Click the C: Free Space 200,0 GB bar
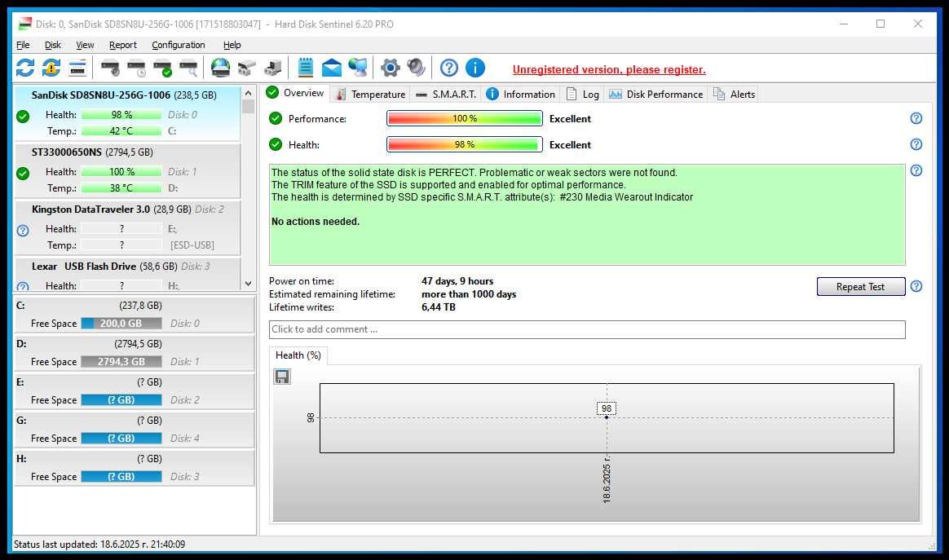Screen dimensions: 949x560 click(121, 324)
